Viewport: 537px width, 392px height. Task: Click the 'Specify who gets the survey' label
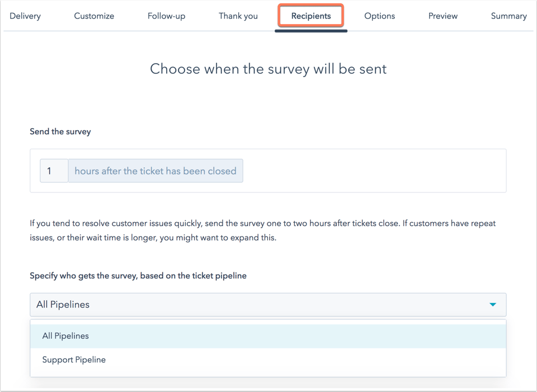tap(138, 276)
